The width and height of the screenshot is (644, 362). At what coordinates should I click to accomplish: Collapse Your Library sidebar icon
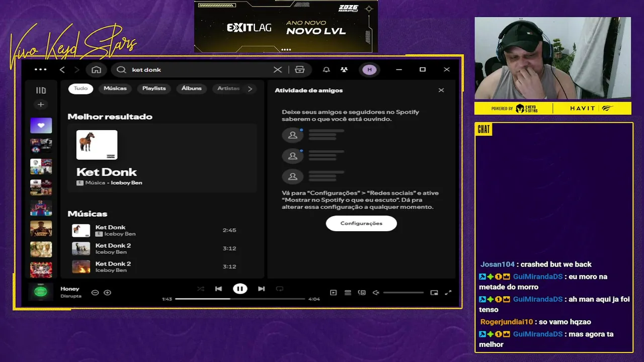(41, 90)
